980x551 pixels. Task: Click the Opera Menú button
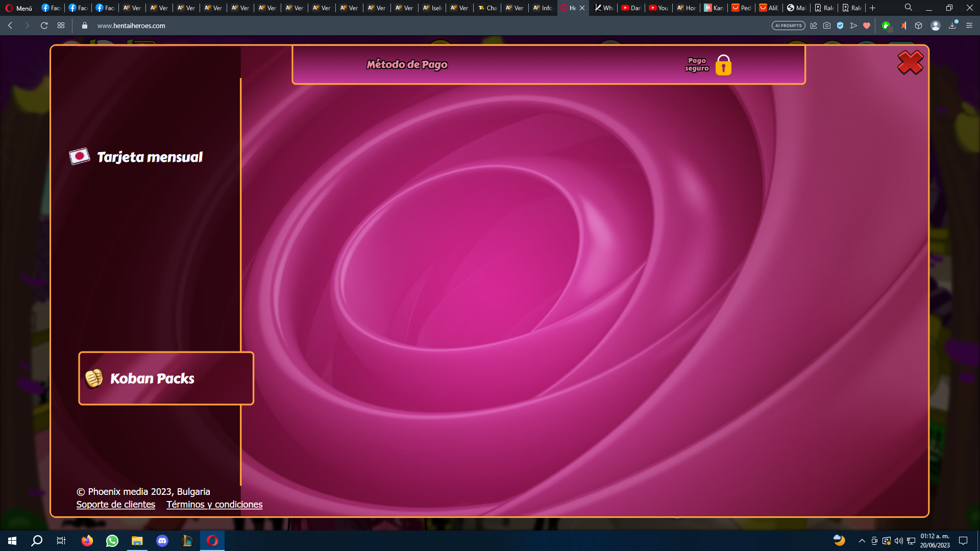pyautogui.click(x=19, y=8)
